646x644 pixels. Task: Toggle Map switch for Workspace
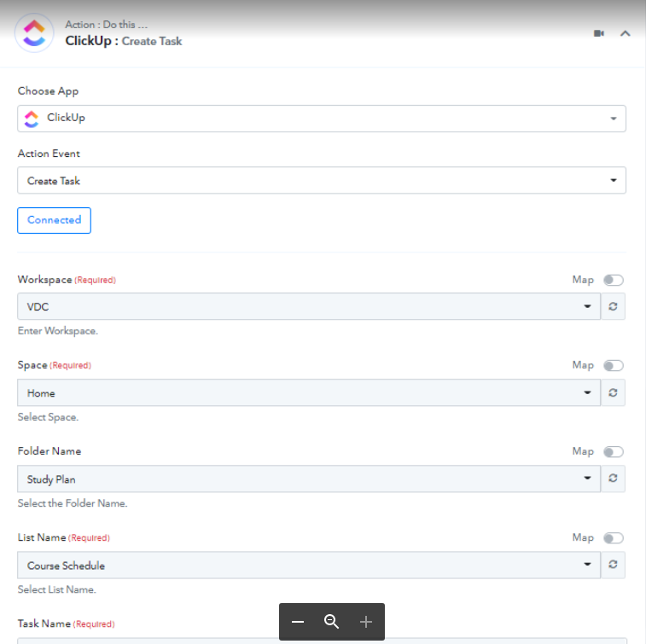click(x=614, y=280)
